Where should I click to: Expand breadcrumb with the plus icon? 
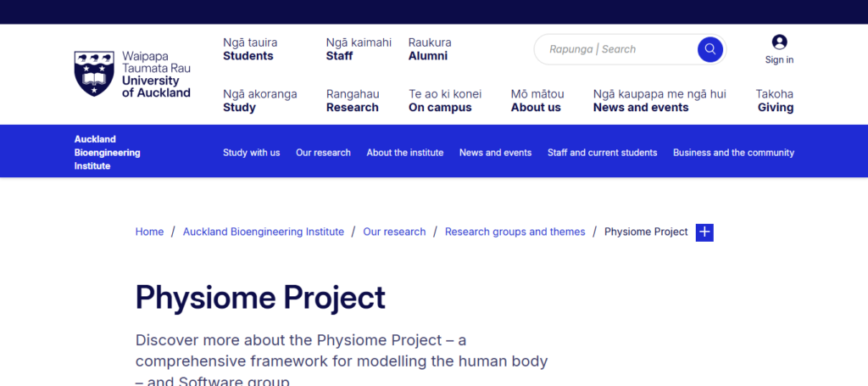pyautogui.click(x=704, y=232)
